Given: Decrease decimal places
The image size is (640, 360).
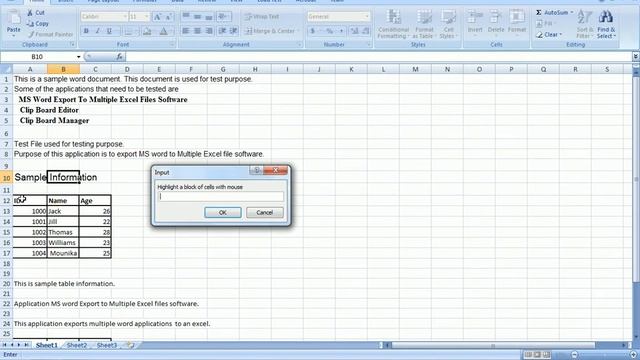Looking at the screenshot, I should [366, 31].
